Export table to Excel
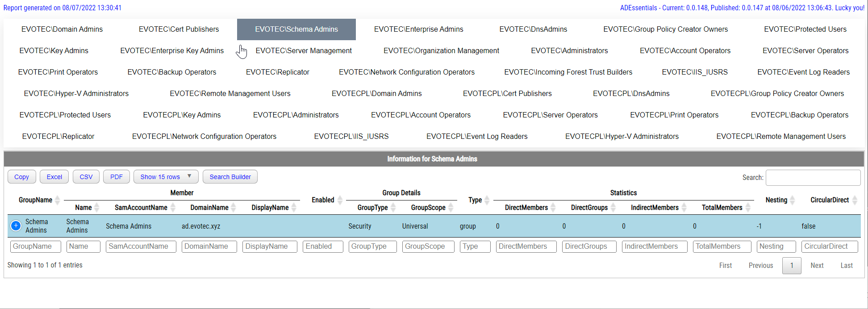The height and width of the screenshot is (309, 868). tap(54, 177)
